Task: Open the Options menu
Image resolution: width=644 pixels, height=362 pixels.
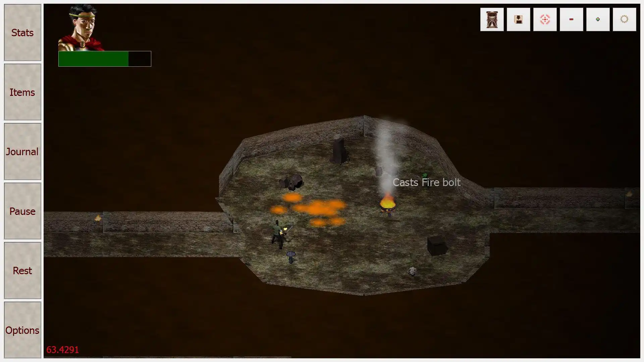Action: click(22, 330)
